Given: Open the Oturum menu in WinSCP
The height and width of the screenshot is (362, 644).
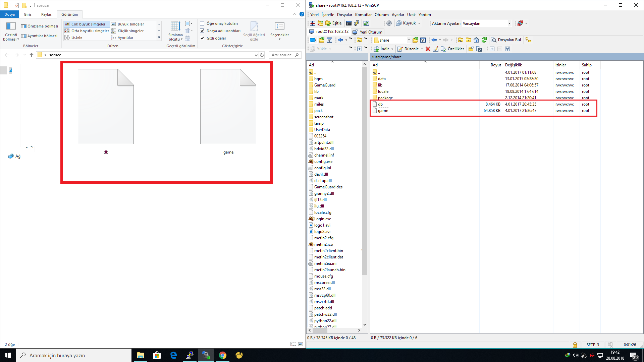Looking at the screenshot, I should pos(381,14).
